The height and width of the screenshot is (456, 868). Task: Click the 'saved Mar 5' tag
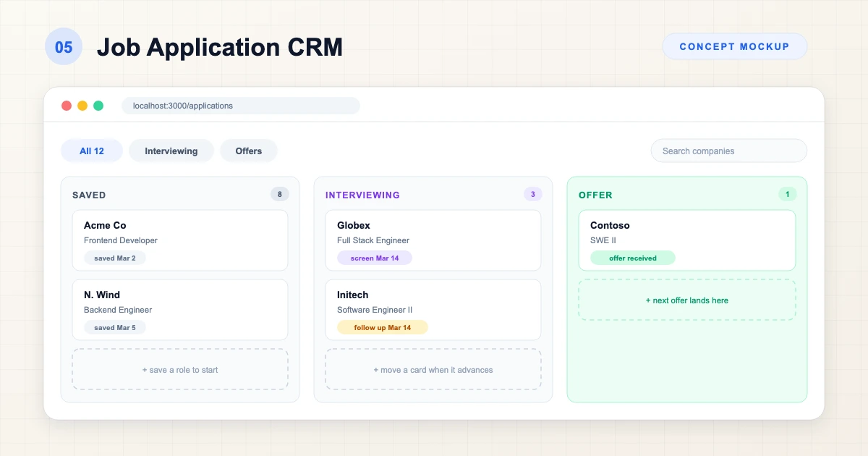point(115,327)
